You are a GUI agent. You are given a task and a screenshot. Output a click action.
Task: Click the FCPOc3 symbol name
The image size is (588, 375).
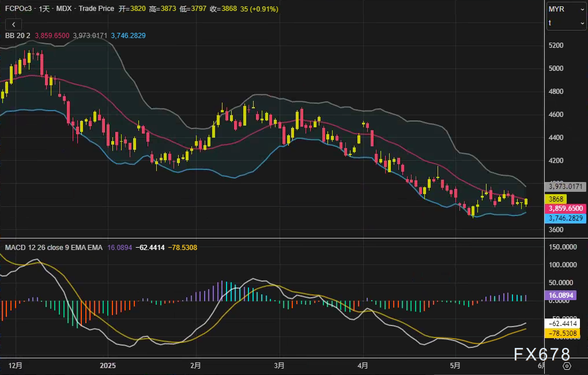(18, 9)
